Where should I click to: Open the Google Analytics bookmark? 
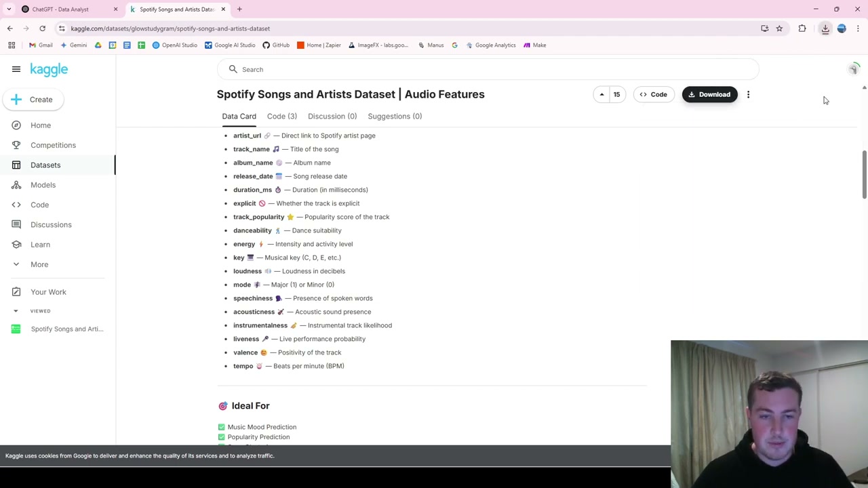[490, 45]
